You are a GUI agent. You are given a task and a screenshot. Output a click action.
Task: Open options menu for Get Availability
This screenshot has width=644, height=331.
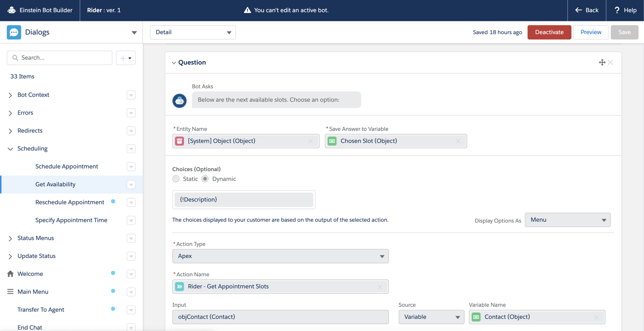(x=131, y=184)
